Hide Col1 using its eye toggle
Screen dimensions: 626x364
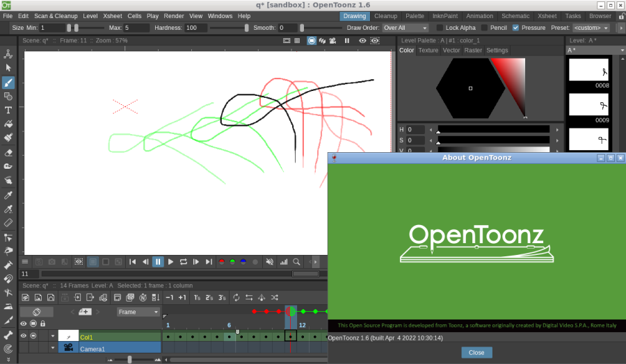(x=24, y=336)
